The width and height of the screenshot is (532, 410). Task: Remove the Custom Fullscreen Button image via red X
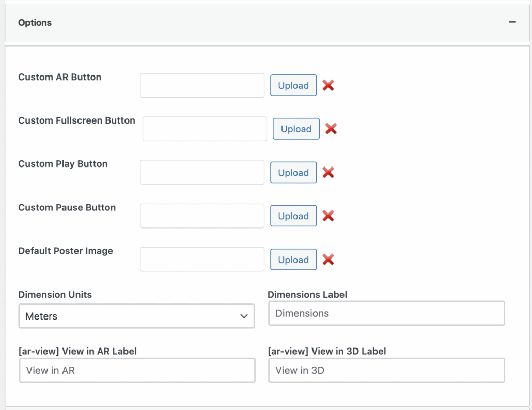coord(331,129)
